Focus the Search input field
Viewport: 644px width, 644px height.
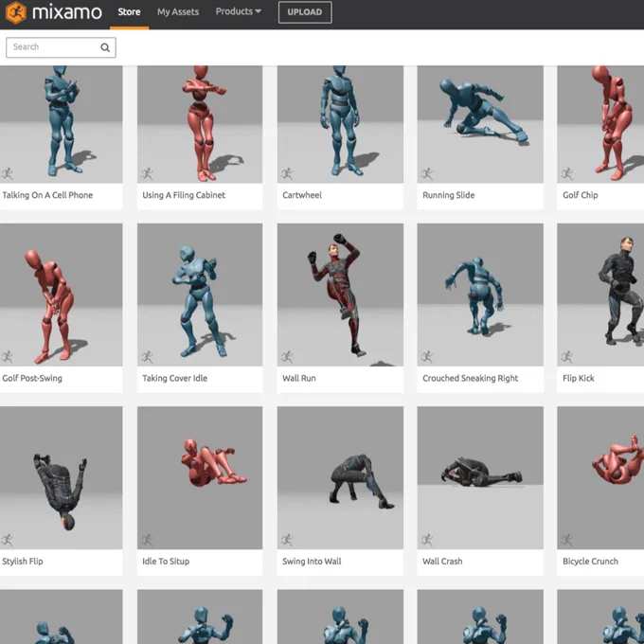click(61, 47)
